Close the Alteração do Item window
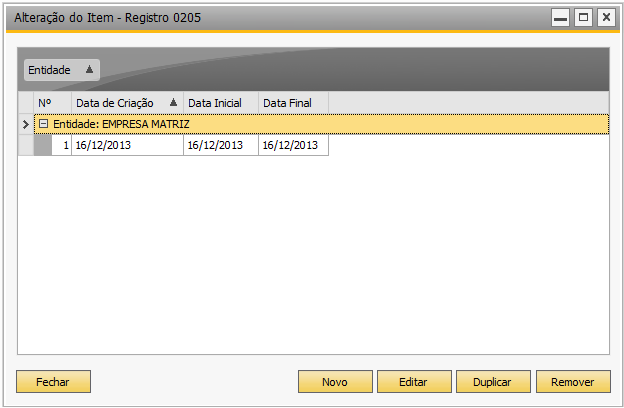The height and width of the screenshot is (408, 624). (606, 18)
